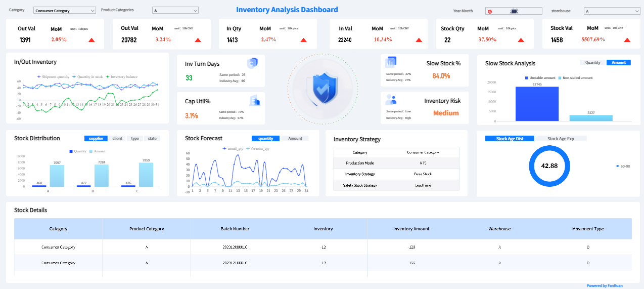Screen dimensions: 644x289
Task: Show Stock Forecast by Amount
Action: pyautogui.click(x=295, y=138)
